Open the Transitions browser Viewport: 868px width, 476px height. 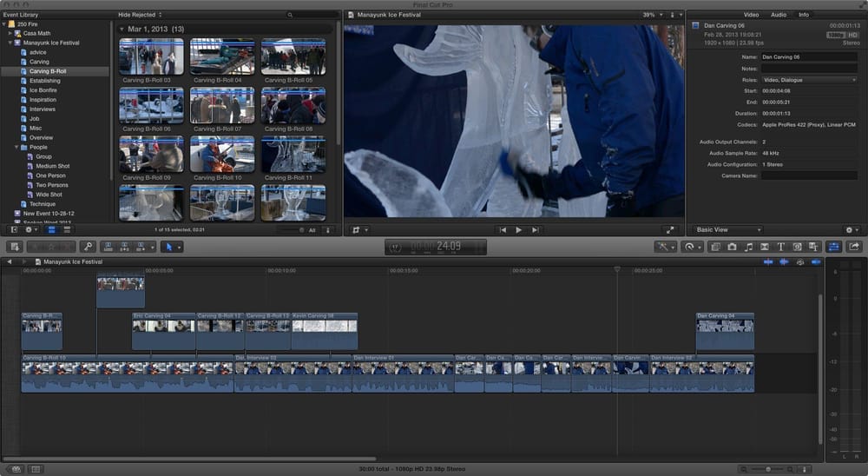765,248
